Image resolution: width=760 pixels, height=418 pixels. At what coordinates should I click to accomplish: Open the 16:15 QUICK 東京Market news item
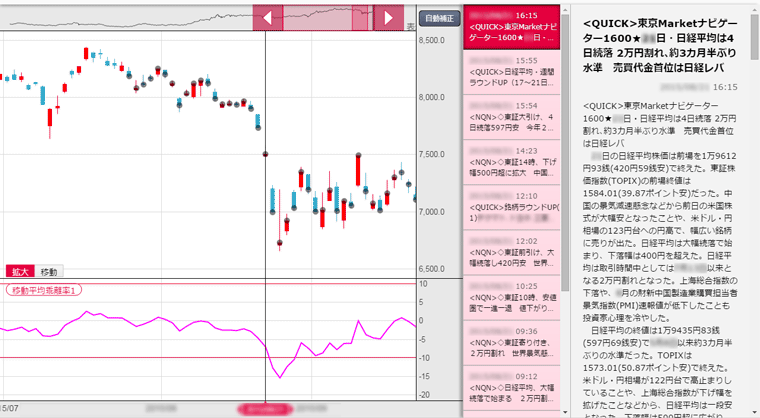click(510, 29)
